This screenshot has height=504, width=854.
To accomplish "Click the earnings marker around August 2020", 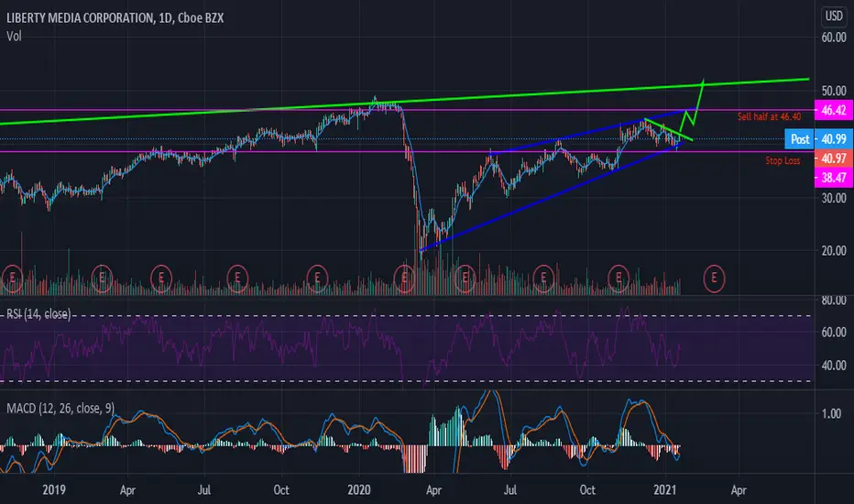I will pos(543,279).
